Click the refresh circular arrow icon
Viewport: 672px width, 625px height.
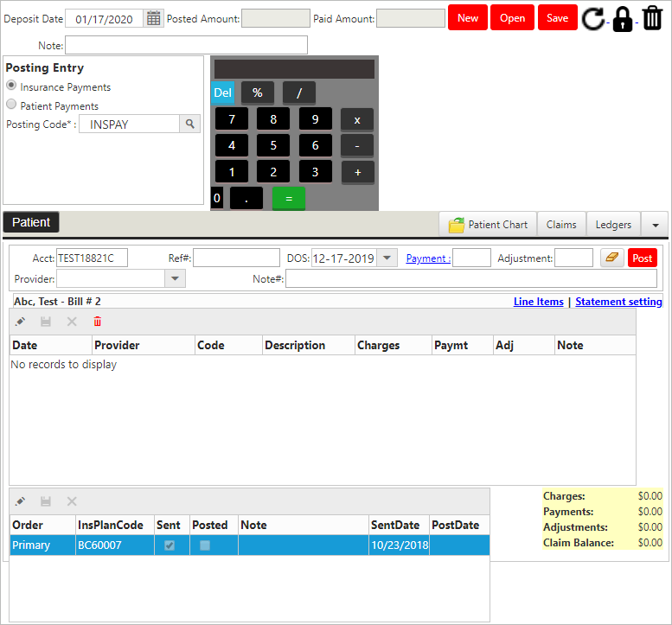(593, 18)
